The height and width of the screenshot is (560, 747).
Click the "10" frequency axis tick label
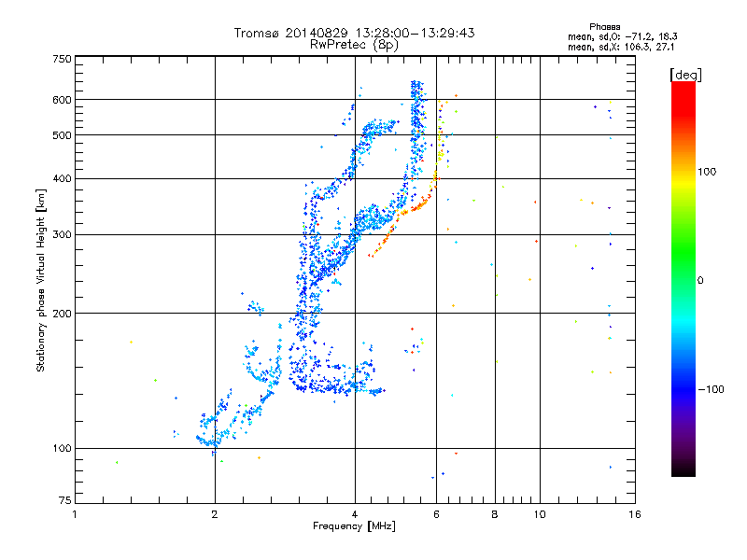point(540,514)
